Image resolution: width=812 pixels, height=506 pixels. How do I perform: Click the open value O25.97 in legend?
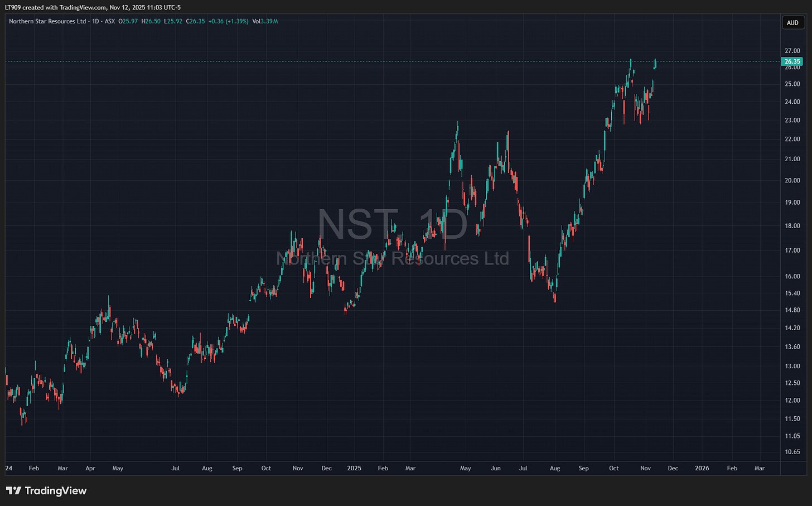[x=128, y=21]
